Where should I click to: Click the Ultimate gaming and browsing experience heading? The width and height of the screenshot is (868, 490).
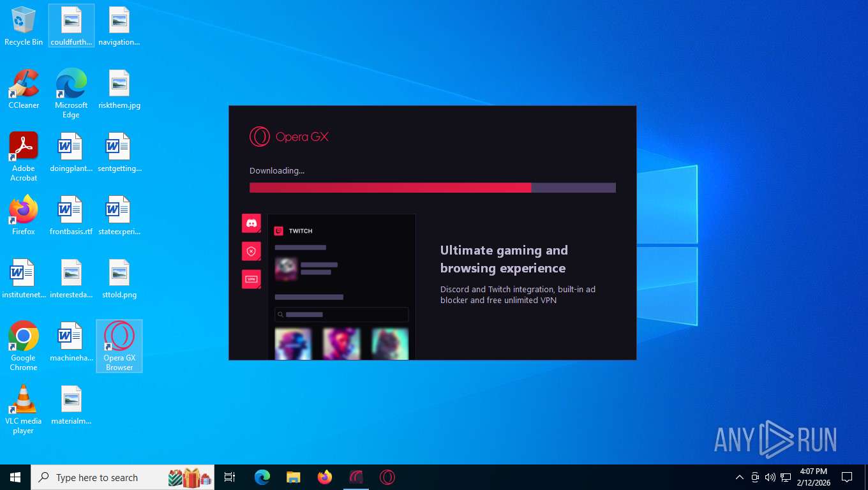tap(504, 259)
